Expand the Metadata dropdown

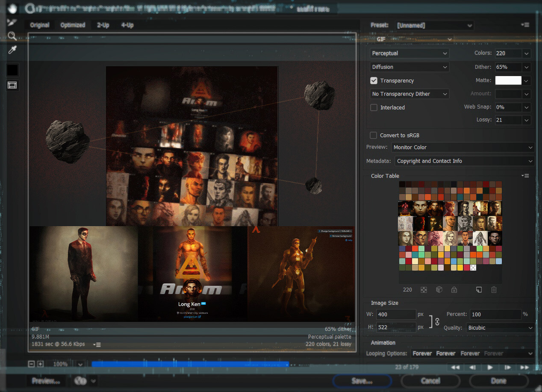coord(465,161)
